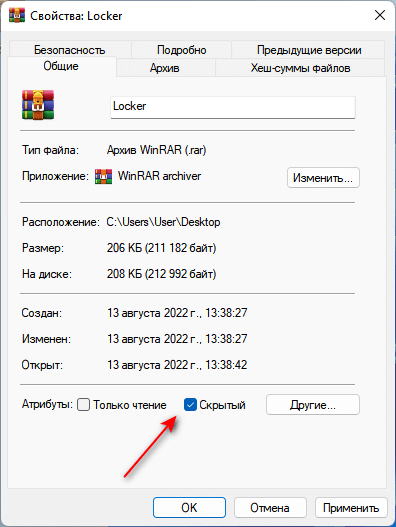Image resolution: width=396 pixels, height=527 pixels.
Task: Click the Создан date value text
Action: (x=177, y=313)
